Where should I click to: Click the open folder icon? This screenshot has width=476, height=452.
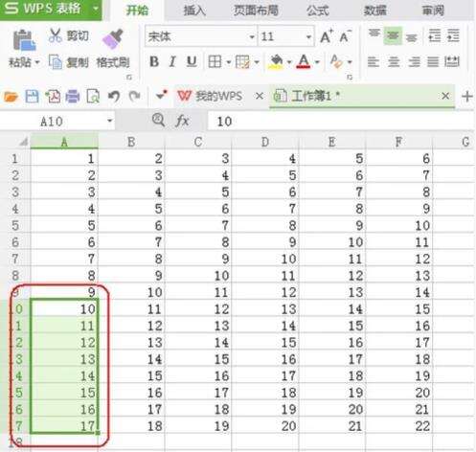[11, 97]
